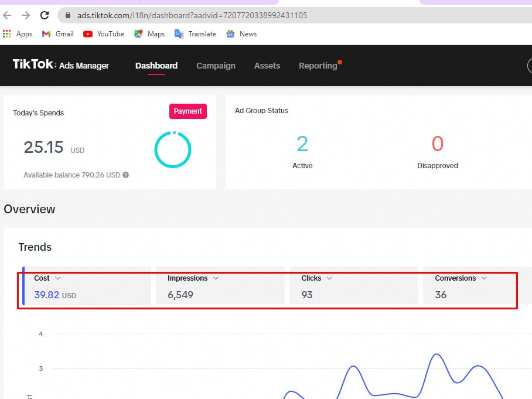Expand the Clicks metric dropdown
Image resolution: width=532 pixels, height=399 pixels.
click(x=329, y=278)
